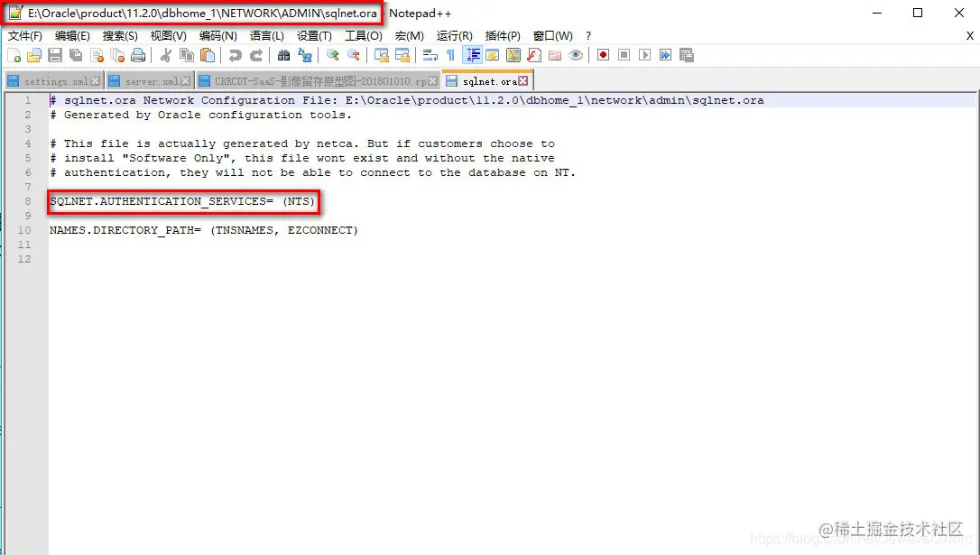Open the 编码(N) menu
This screenshot has height=555, width=980.
(x=218, y=35)
